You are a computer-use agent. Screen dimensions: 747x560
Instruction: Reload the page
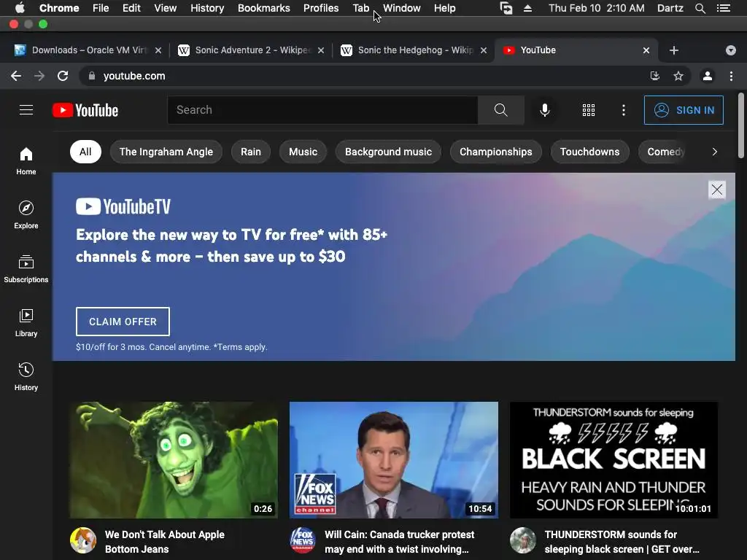tap(63, 76)
